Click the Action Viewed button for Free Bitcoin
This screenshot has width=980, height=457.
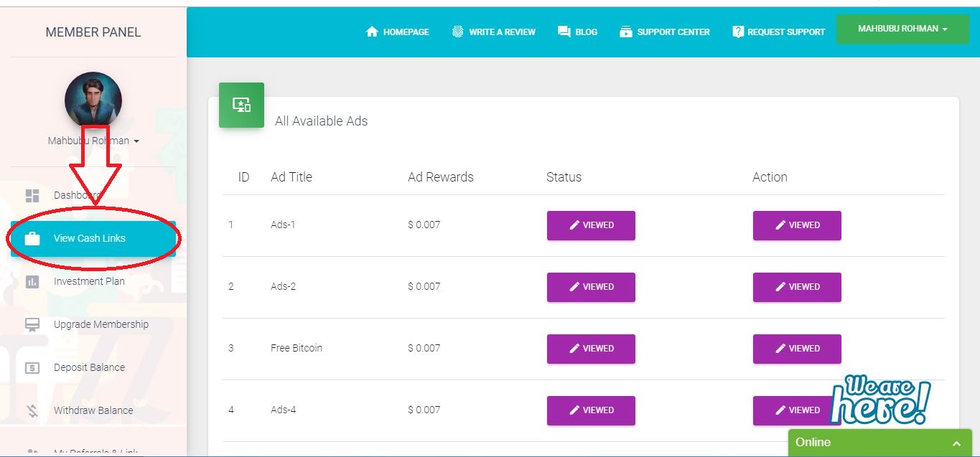(797, 349)
